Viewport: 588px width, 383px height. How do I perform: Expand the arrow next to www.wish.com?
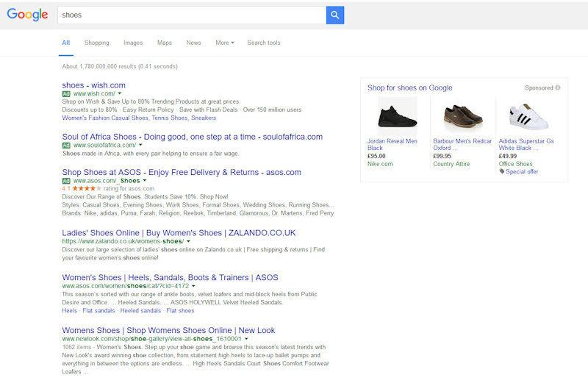pos(120,93)
